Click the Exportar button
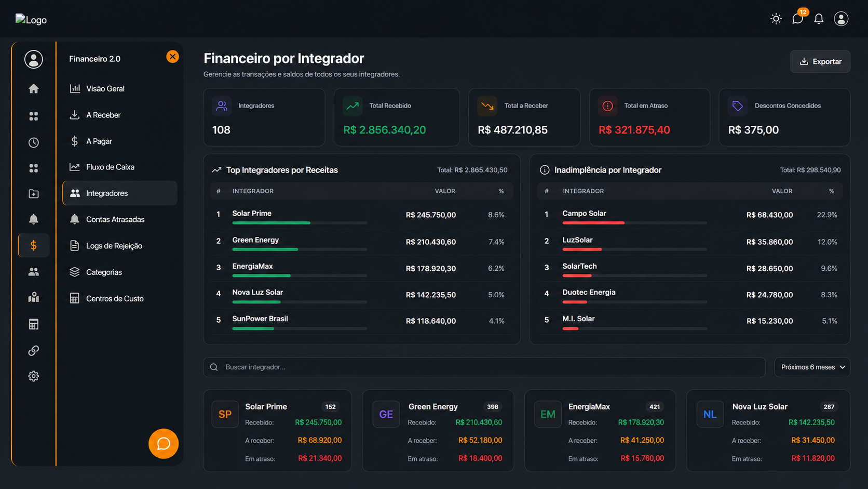 pyautogui.click(x=820, y=61)
